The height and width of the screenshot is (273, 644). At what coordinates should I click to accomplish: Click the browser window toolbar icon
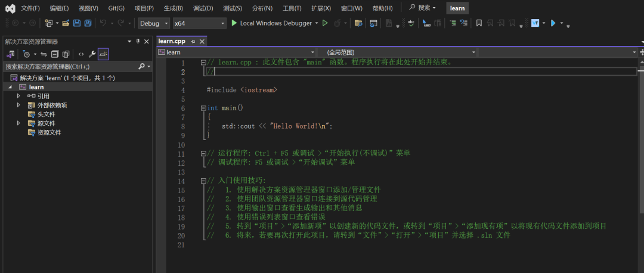coord(373,23)
